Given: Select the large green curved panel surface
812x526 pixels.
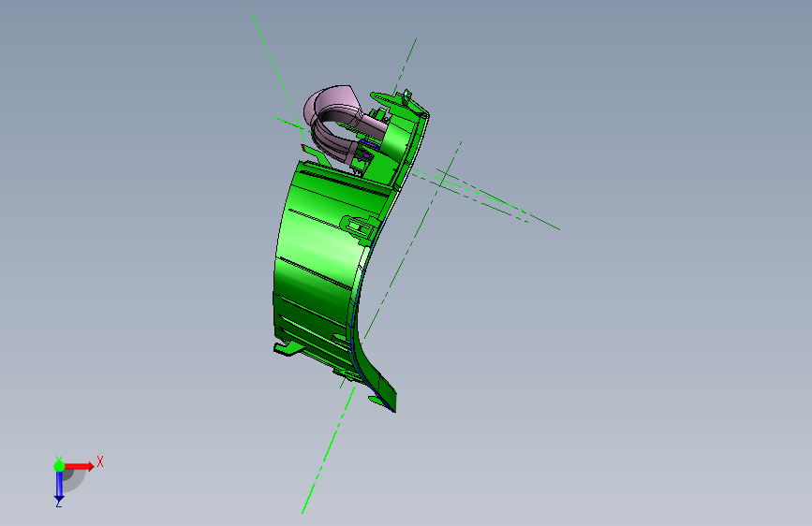Looking at the screenshot, I should pyautogui.click(x=321, y=249).
